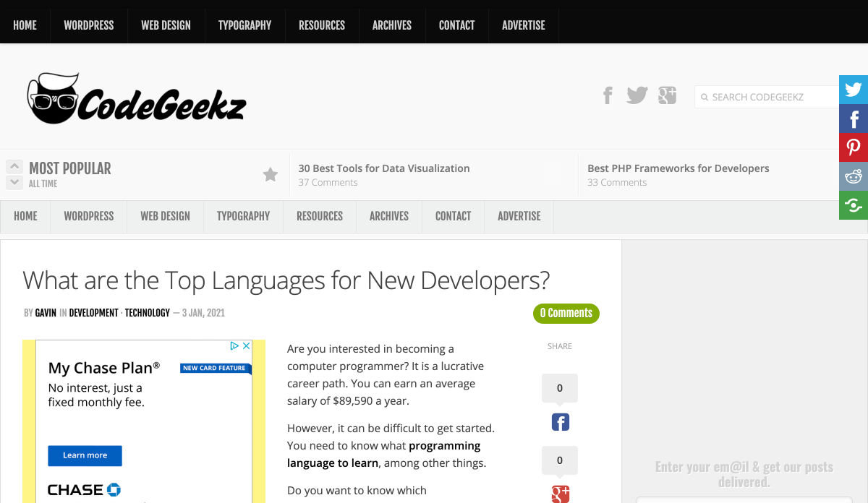Select ADVERTISE in the gray navigation bar
The image size is (868, 503).
click(519, 216)
